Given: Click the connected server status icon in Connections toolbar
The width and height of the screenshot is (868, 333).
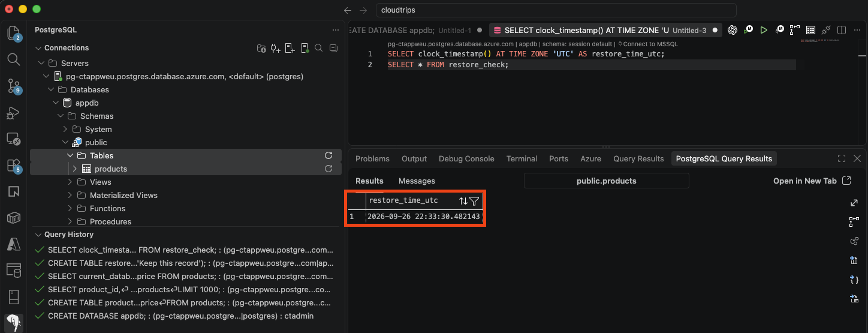Looking at the screenshot, I should (x=305, y=48).
